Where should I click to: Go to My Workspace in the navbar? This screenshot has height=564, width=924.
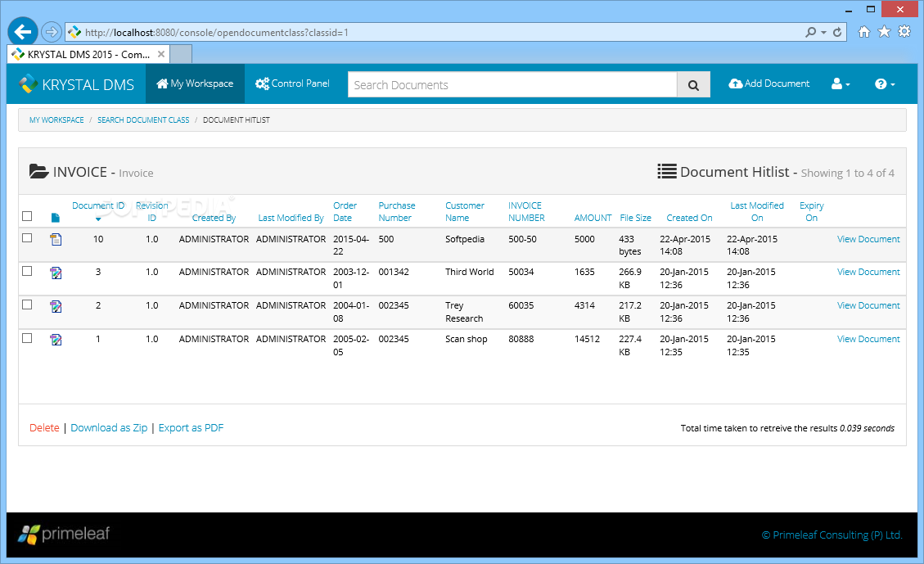point(195,83)
